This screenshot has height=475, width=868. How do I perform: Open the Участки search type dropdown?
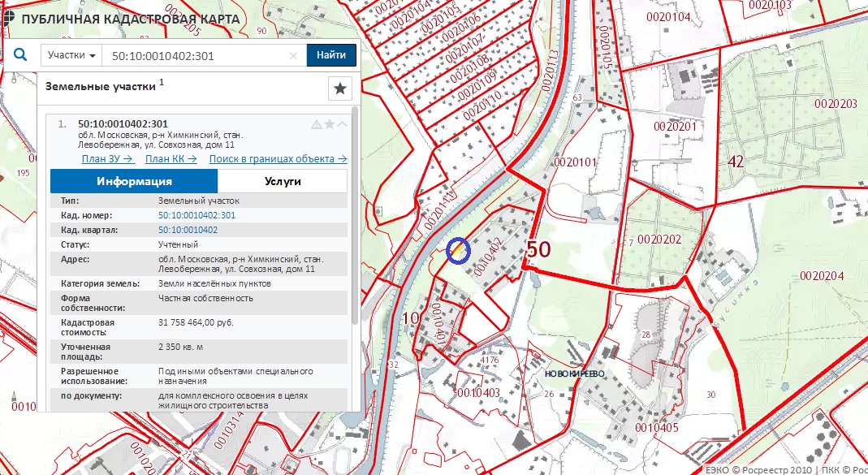[71, 55]
